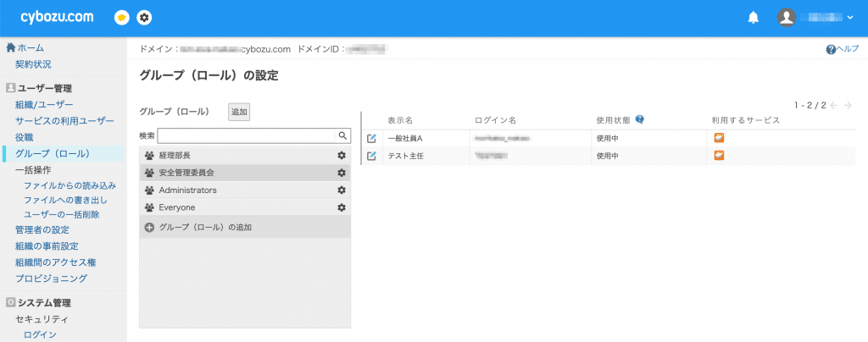Screen dimensions: 868x342
Task: Open the gear settings icon in header
Action: (x=144, y=18)
